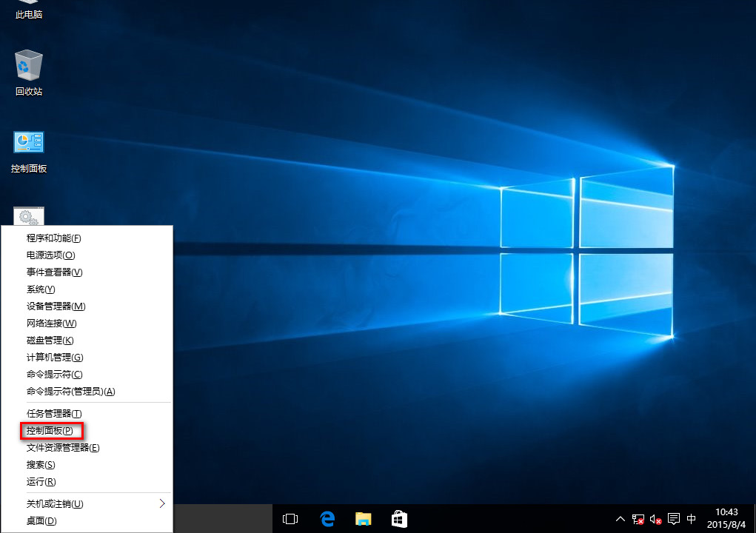Viewport: 756px width, 533px height.
Task: Select the 控制面板 desktop shortcut icon
Action: pyautogui.click(x=28, y=151)
